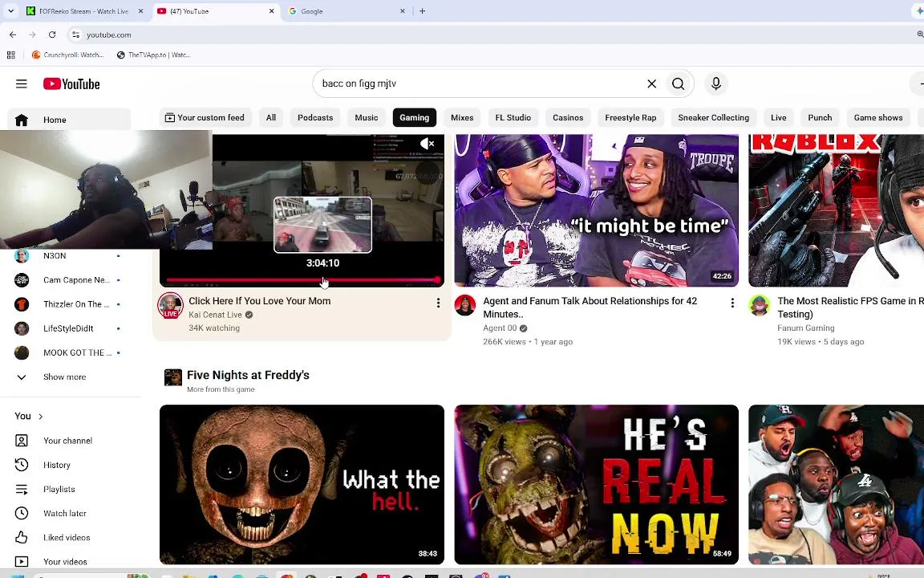The width and height of the screenshot is (924, 578).
Task: Click the magnifier search button
Action: click(679, 83)
